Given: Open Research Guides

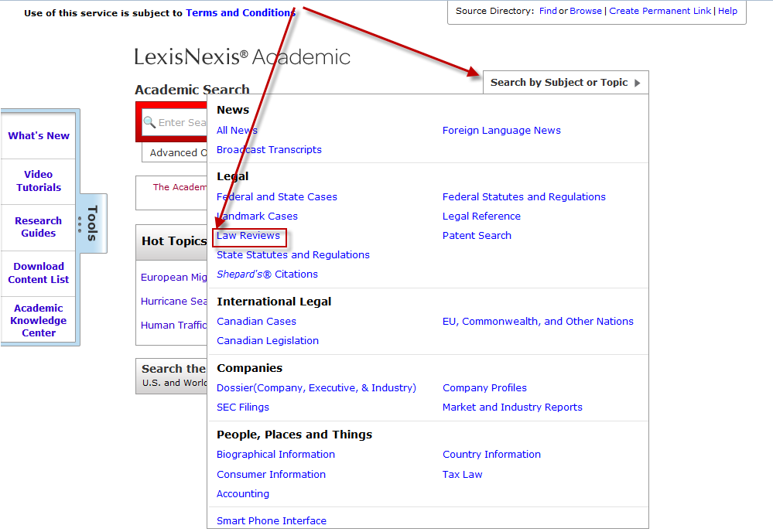Looking at the screenshot, I should click(39, 227).
